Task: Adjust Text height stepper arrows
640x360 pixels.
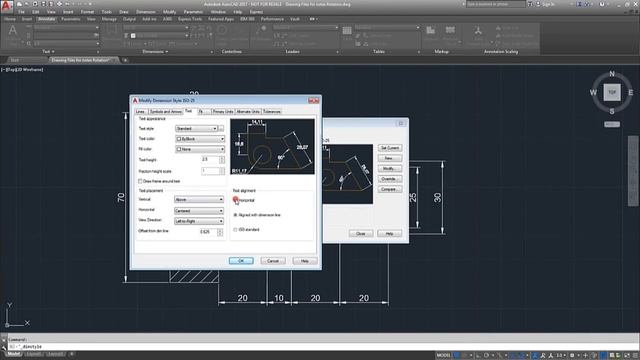Action: [x=222, y=160]
